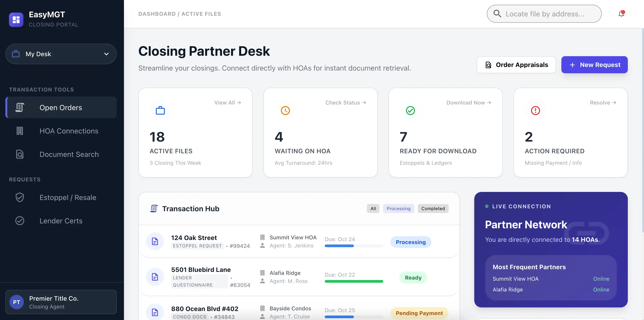This screenshot has width=644, height=320.
Task: Open the Premier Title Co. account menu
Action: pos(61,302)
